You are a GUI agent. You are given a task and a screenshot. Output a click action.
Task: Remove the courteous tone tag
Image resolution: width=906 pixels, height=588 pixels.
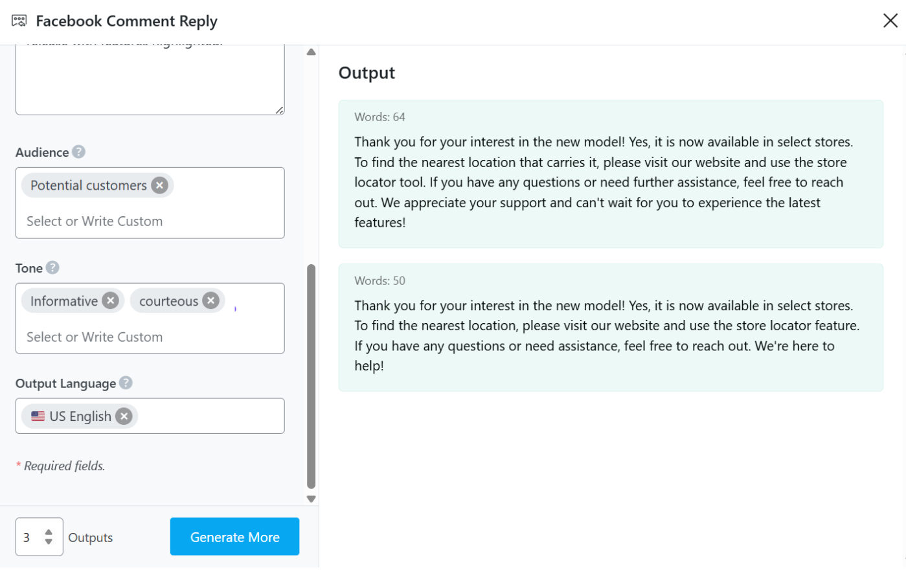210,301
